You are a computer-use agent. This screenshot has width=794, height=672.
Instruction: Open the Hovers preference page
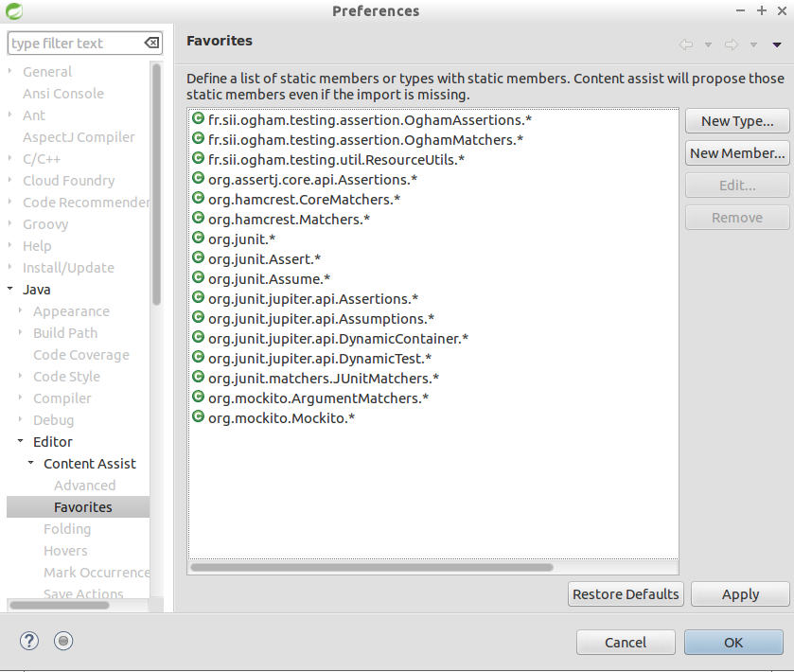[65, 551]
